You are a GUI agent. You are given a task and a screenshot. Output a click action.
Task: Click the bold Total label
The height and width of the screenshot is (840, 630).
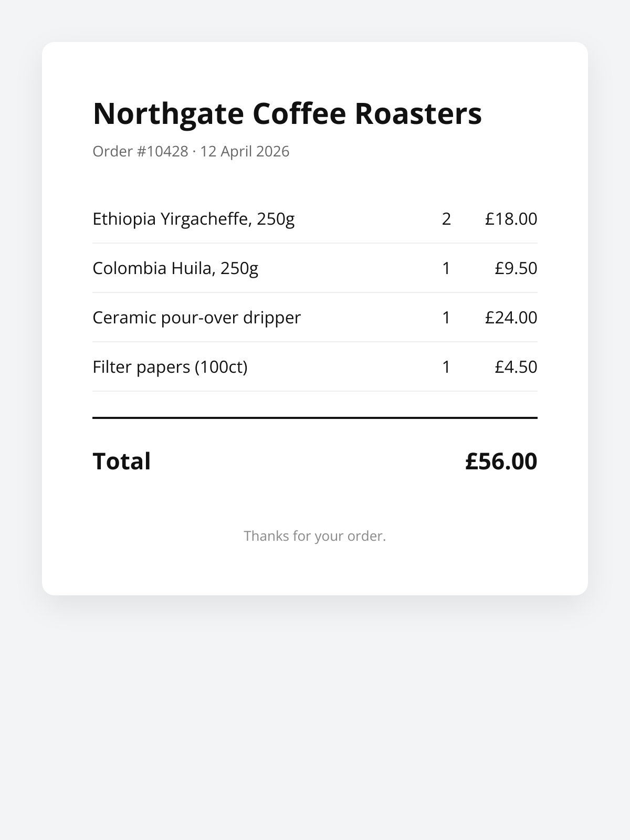(x=122, y=461)
